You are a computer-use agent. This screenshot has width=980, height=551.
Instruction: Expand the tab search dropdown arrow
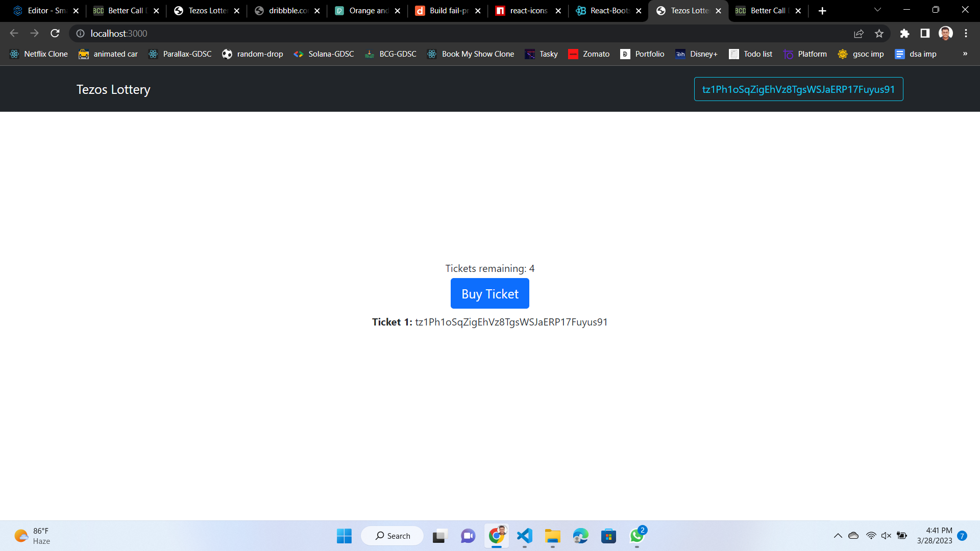click(877, 10)
